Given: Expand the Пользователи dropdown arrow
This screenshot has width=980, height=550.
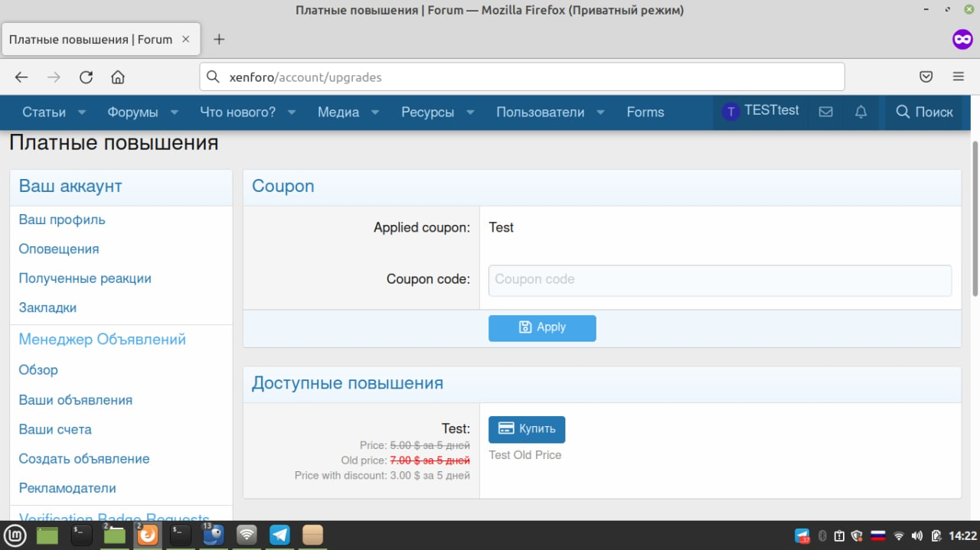Looking at the screenshot, I should pos(601,112).
